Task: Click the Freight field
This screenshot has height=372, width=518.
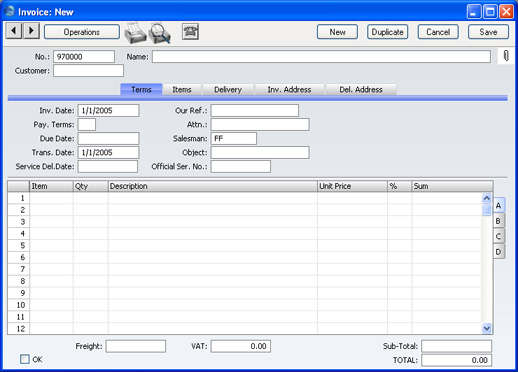Action: pyautogui.click(x=136, y=346)
